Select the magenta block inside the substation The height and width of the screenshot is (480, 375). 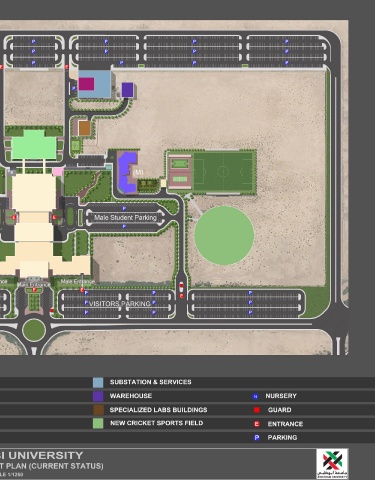pos(86,84)
